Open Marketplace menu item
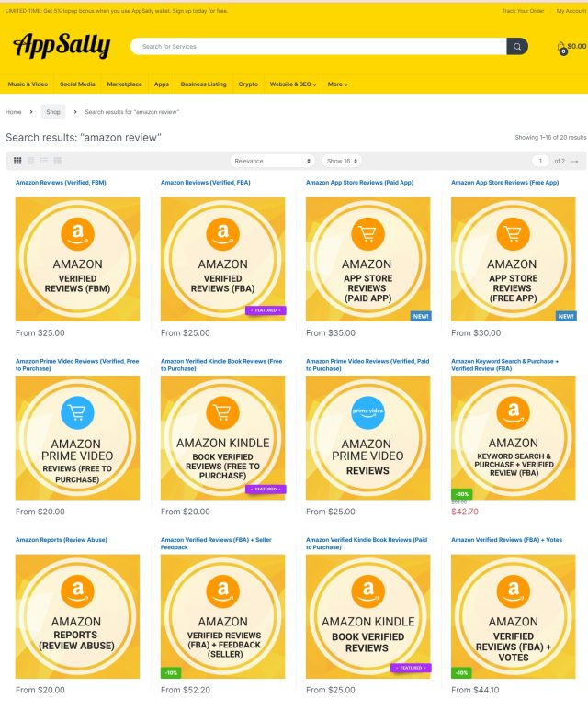This screenshot has height=709, width=588. pos(124,84)
